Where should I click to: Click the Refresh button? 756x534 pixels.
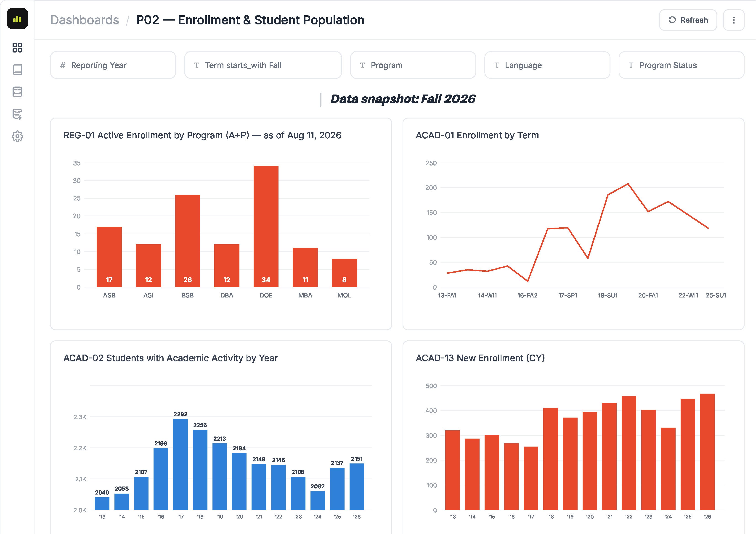pos(688,20)
